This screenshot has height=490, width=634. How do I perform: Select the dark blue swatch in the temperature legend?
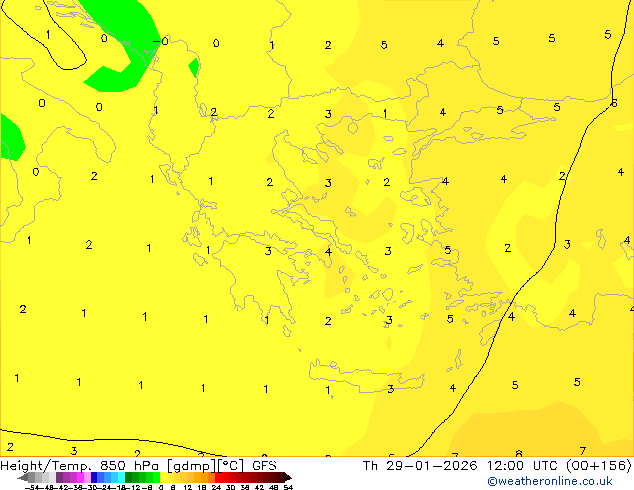pos(94,478)
